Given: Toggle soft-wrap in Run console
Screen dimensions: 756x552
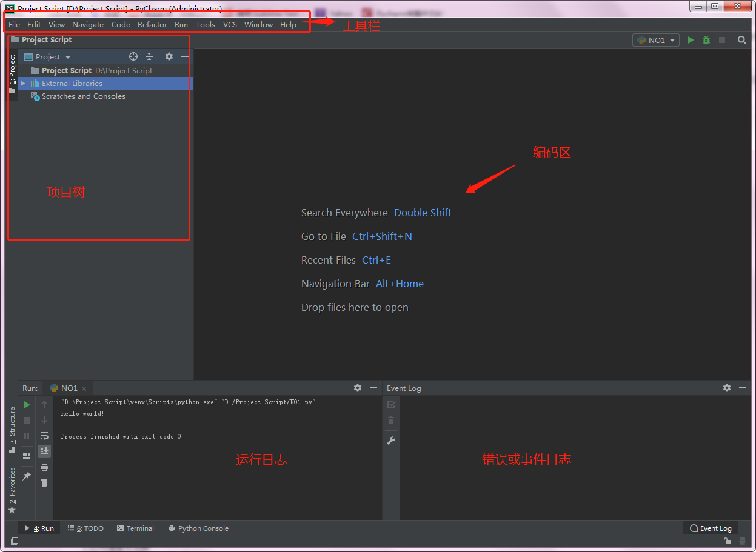Looking at the screenshot, I should click(44, 436).
